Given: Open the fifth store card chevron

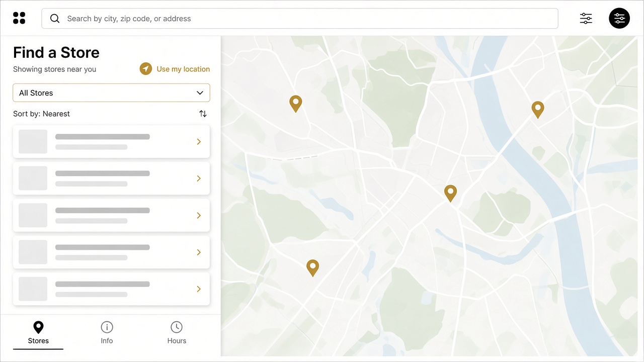Looking at the screenshot, I should click(199, 289).
